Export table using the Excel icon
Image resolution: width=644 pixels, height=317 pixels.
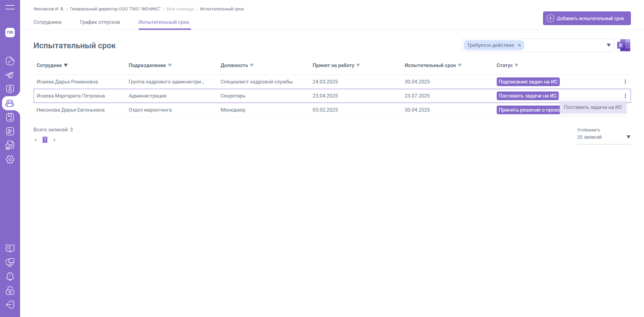(624, 45)
